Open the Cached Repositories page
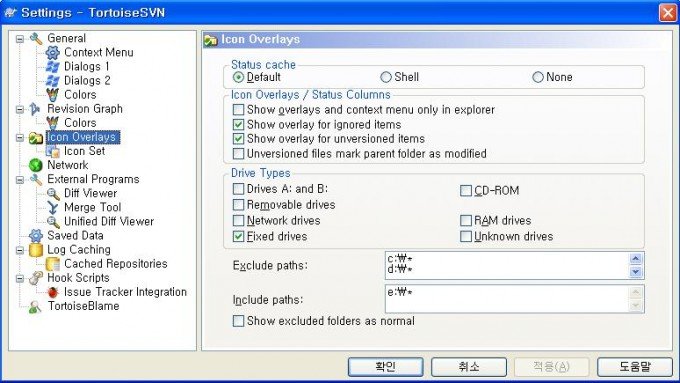680x383 pixels. (115, 264)
